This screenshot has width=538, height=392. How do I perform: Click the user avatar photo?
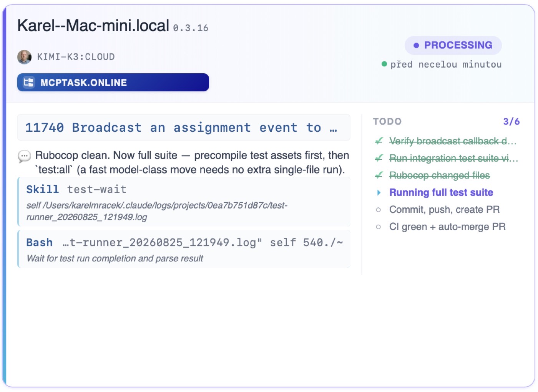(24, 57)
